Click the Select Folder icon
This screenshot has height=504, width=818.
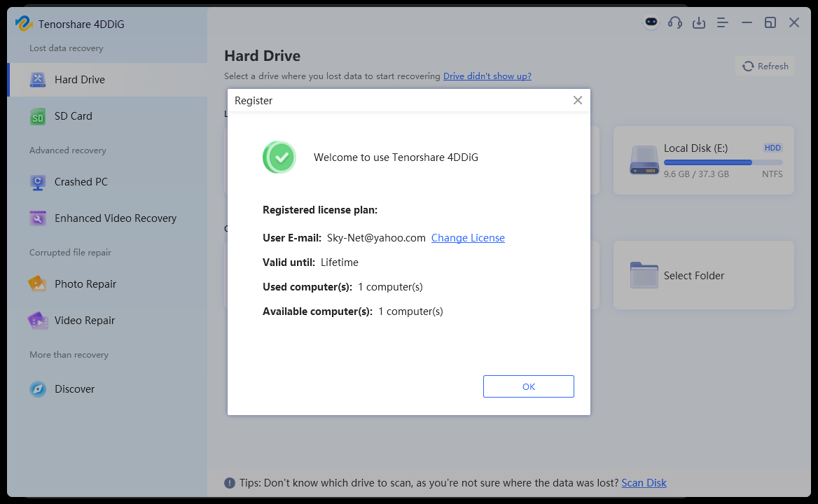[x=644, y=275]
